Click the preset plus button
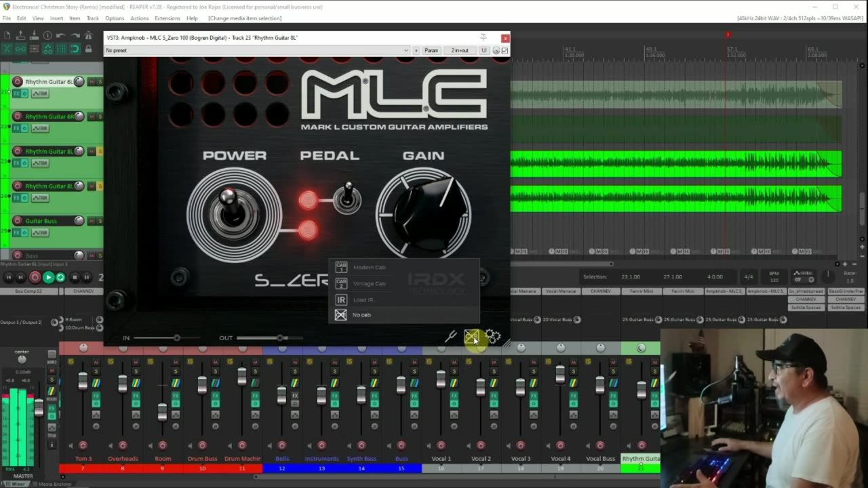The image size is (868, 488). 416,50
